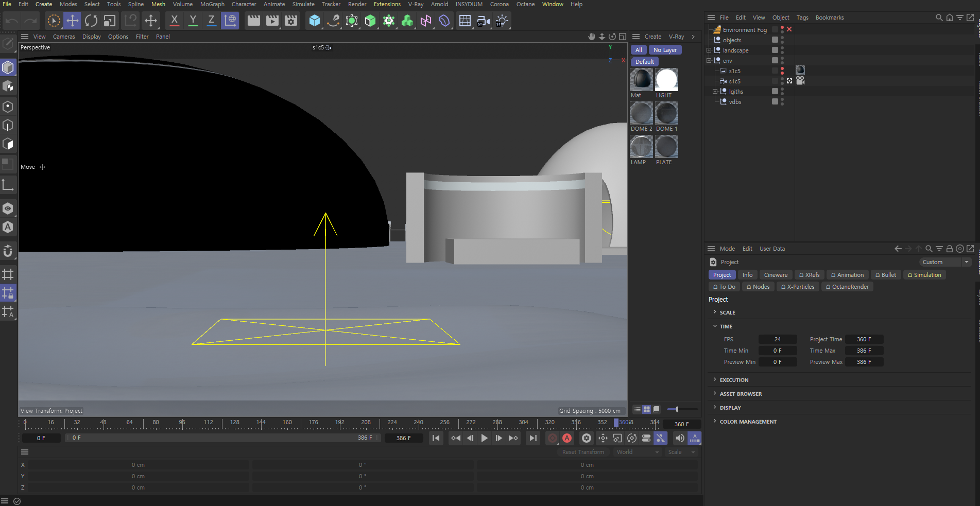
Task: Open the Custom layout dropdown
Action: point(944,262)
